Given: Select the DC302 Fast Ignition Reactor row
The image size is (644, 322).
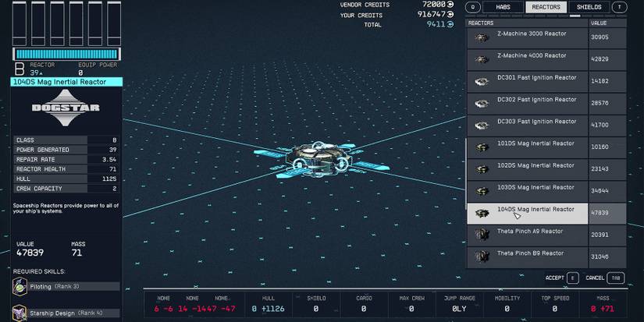Looking at the screenshot, I should [x=546, y=104].
